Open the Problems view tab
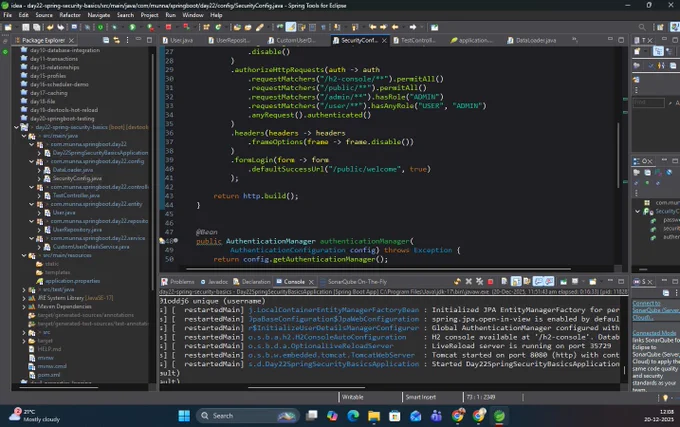This screenshot has height=427, width=680. pyautogui.click(x=178, y=282)
